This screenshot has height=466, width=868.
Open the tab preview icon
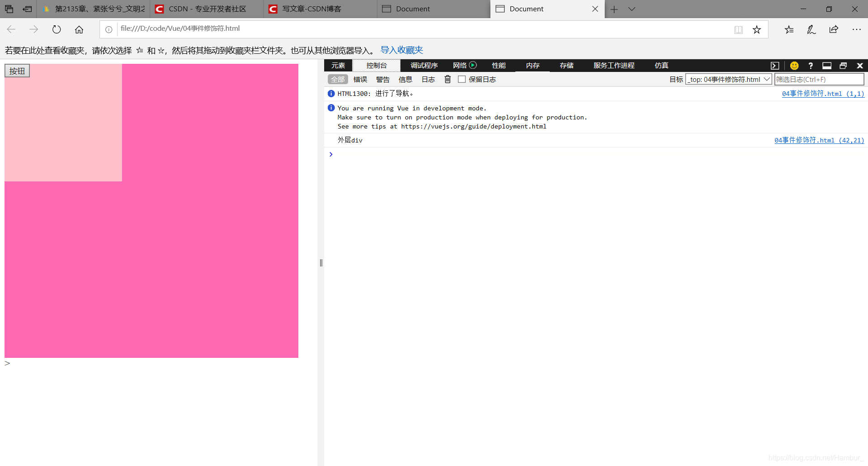9,9
